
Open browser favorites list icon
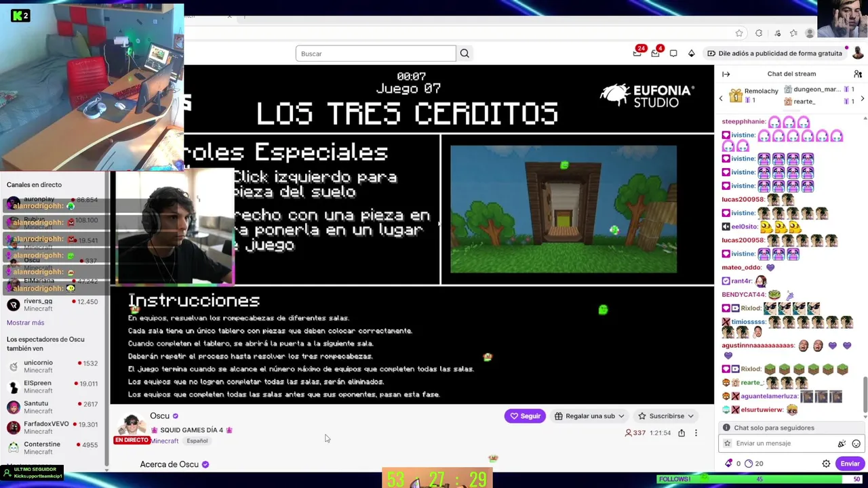coord(793,33)
